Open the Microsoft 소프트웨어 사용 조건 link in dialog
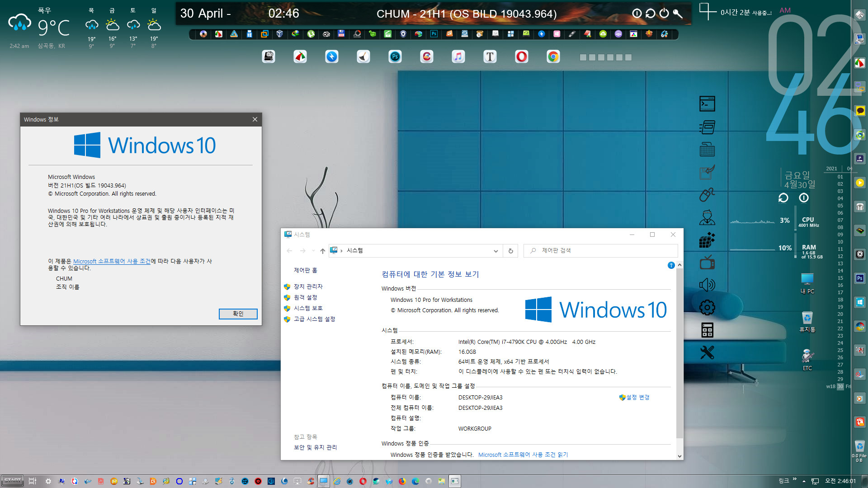 tap(112, 261)
